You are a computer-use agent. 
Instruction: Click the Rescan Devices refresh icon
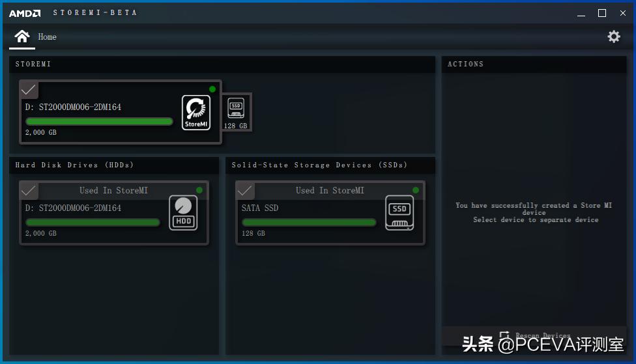504,335
